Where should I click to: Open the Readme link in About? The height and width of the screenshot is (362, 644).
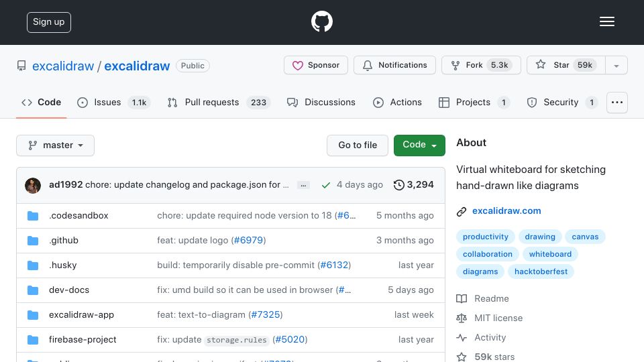(482, 299)
